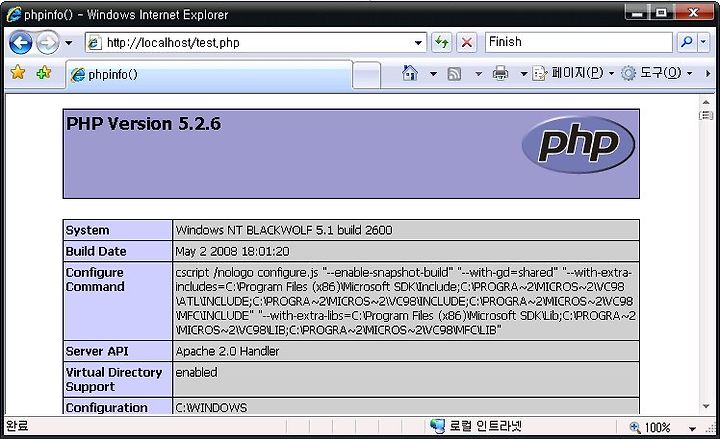Open Favorites Center star icon
This screenshot has width=720, height=439.
(18, 73)
